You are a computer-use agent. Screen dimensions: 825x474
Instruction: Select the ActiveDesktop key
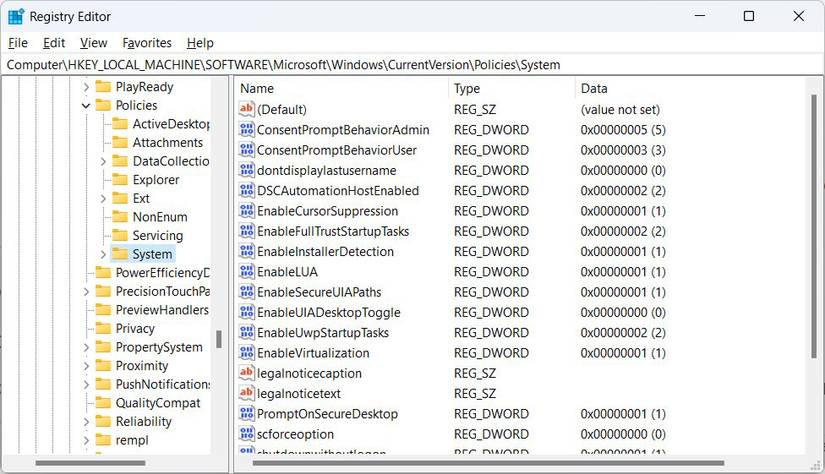[171, 124]
